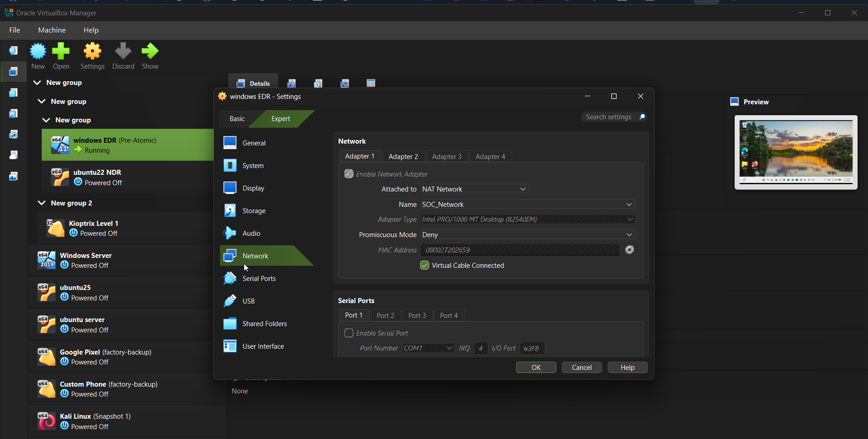Open the USB settings category

[248, 301]
